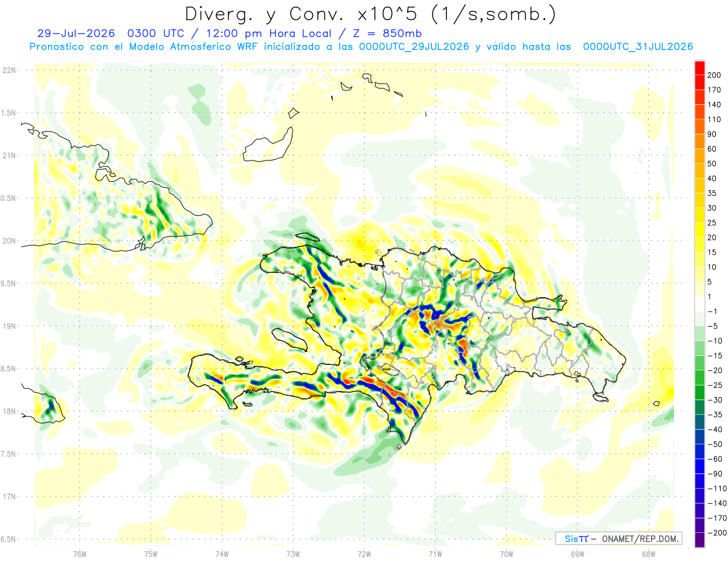This screenshot has width=728, height=562.
Task: Click the positive '200' colorbar value
Action: (715, 75)
